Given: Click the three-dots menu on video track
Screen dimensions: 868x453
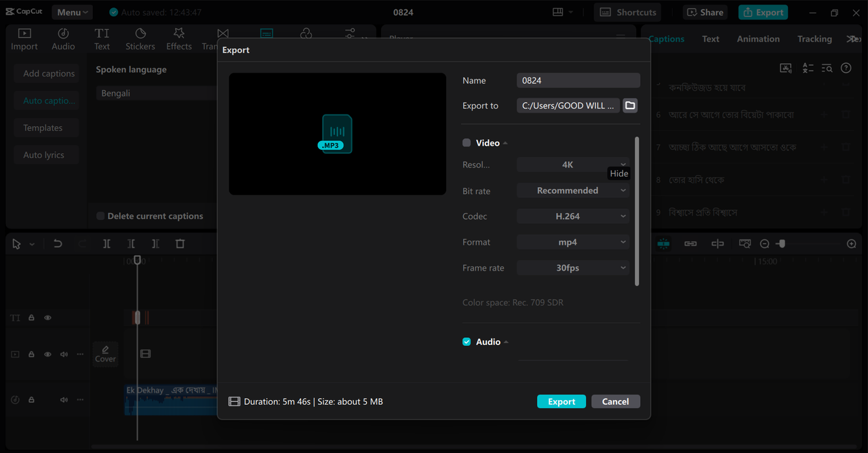Looking at the screenshot, I should coord(80,354).
